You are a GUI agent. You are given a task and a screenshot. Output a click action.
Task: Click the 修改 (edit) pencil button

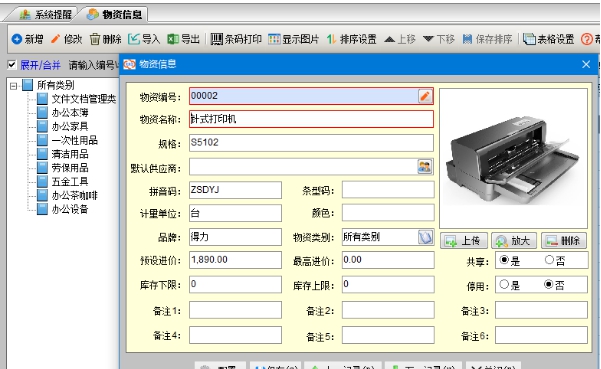pos(66,39)
